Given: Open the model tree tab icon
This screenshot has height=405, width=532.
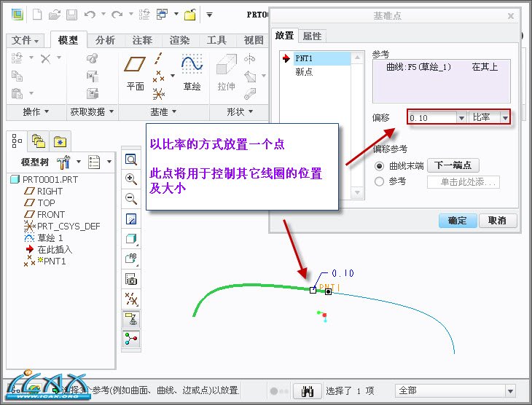Looking at the screenshot, I should coord(17,141).
